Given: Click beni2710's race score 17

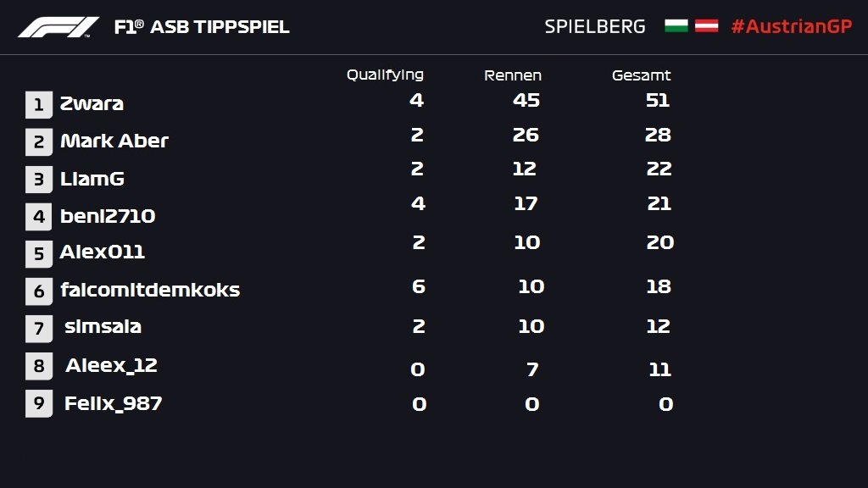Looking at the screenshot, I should [x=526, y=203].
